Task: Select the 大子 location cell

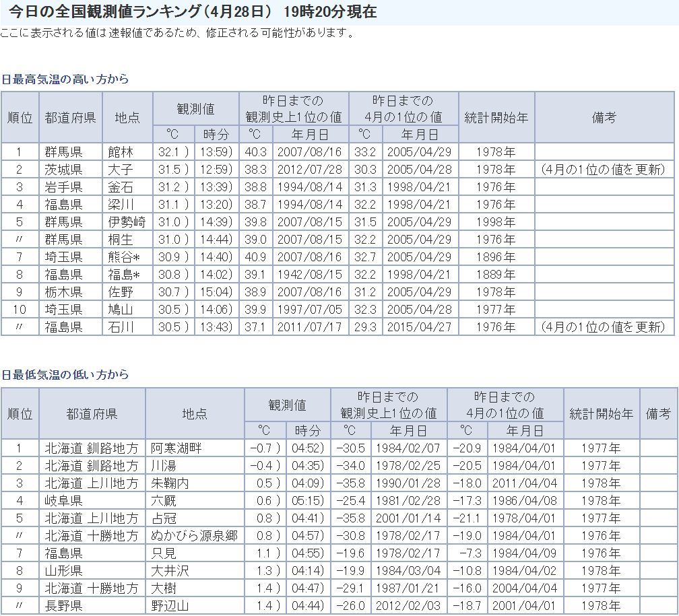Action: [x=121, y=170]
